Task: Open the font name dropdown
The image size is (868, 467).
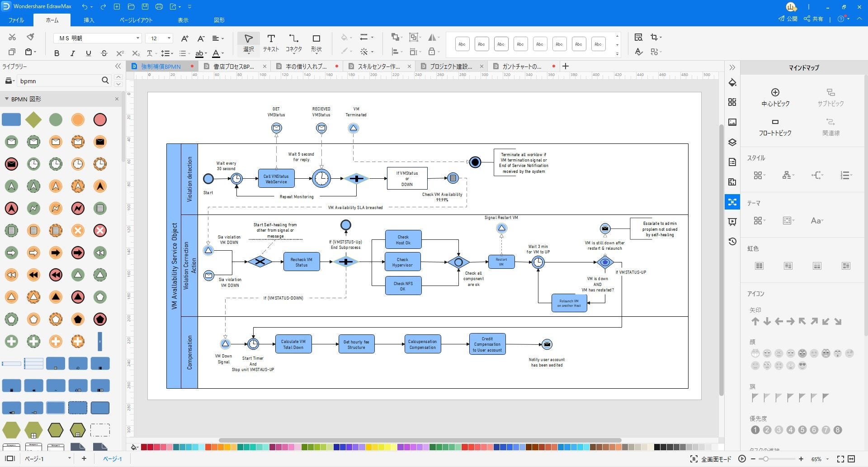Action: [x=137, y=38]
